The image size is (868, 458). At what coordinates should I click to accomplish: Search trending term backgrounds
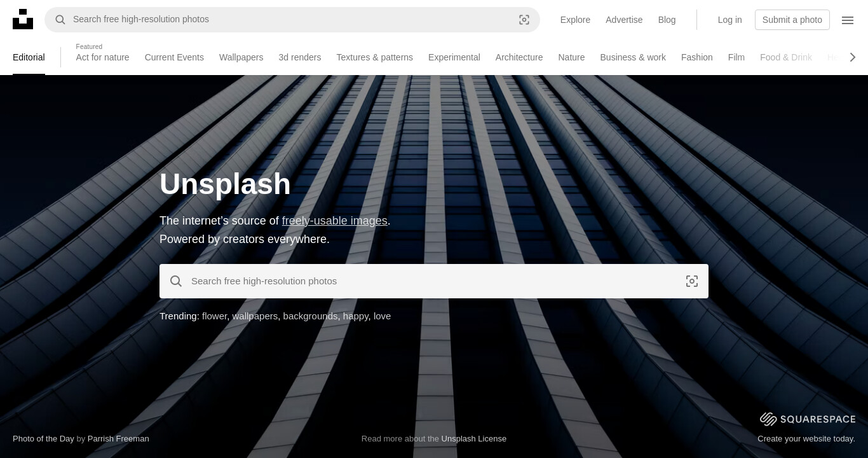(310, 316)
